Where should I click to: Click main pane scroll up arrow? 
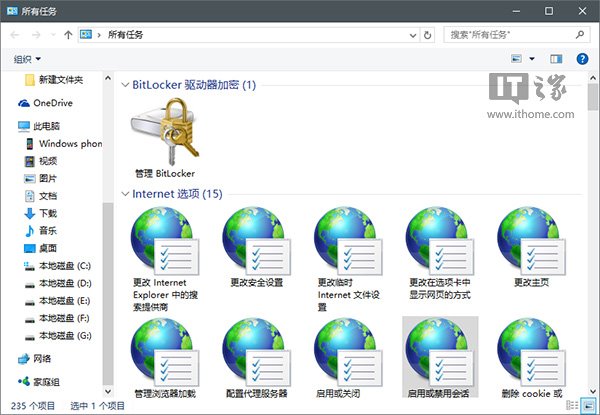click(x=593, y=78)
